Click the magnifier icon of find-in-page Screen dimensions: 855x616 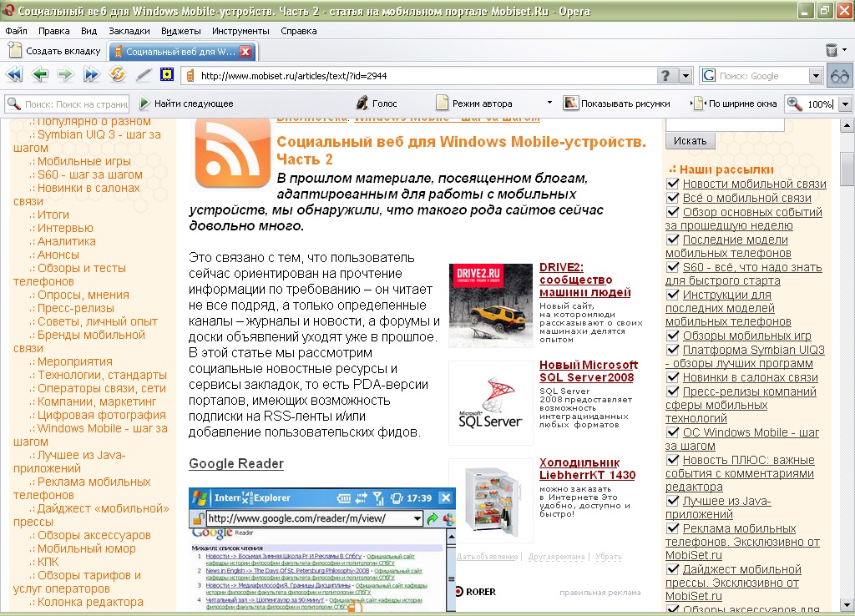[x=13, y=104]
